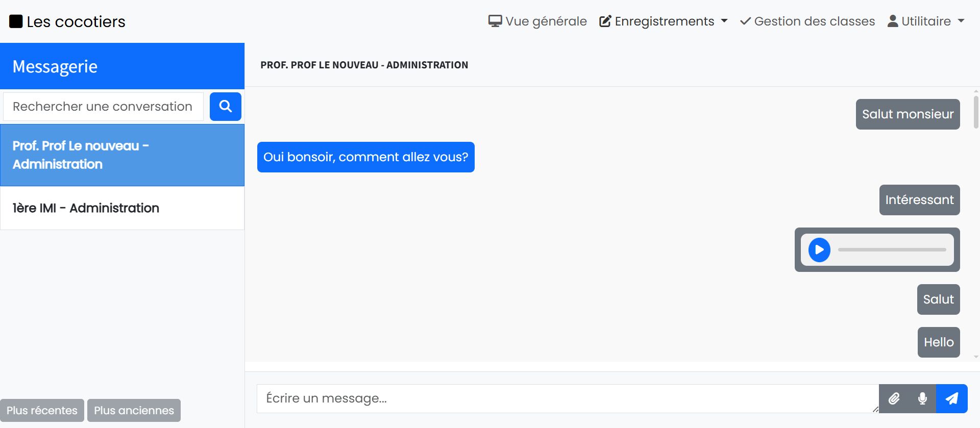Load Plus anciennes conversations
The width and height of the screenshot is (980, 428).
[134, 411]
